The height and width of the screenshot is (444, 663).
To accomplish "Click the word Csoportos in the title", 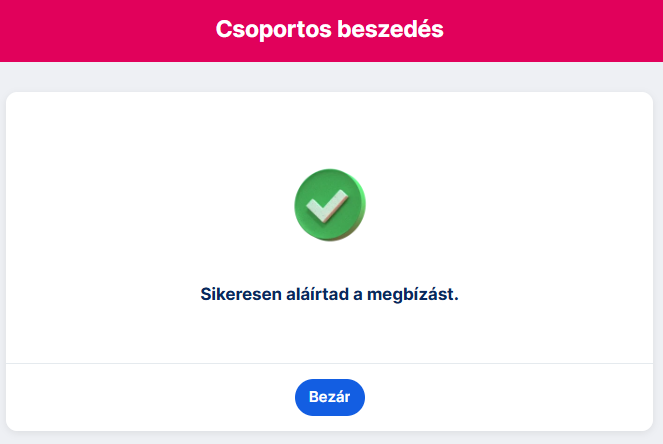I will click(270, 30).
